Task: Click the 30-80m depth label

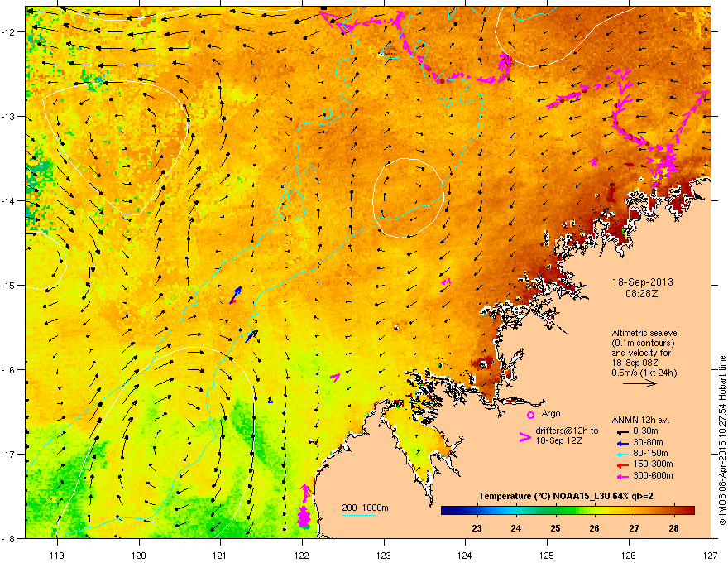Action: (x=648, y=443)
